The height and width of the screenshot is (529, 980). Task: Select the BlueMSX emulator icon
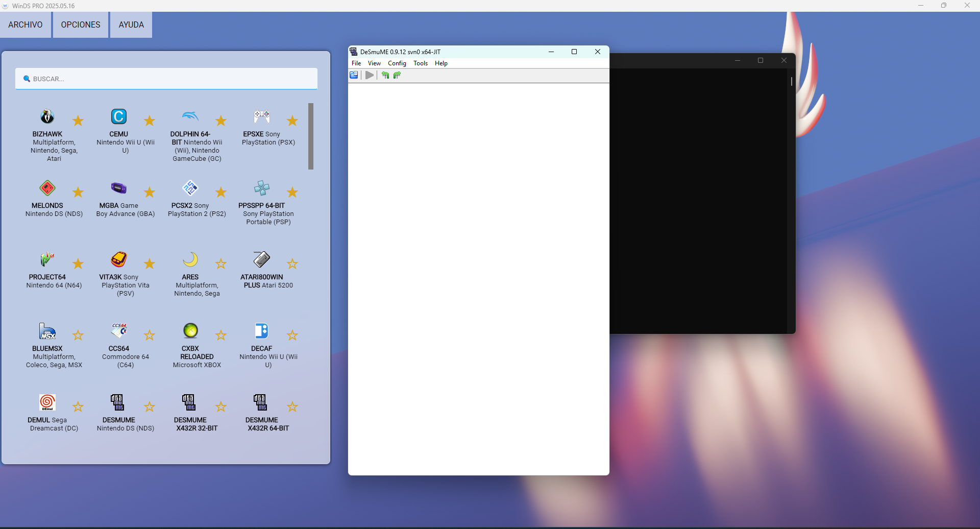click(x=47, y=331)
